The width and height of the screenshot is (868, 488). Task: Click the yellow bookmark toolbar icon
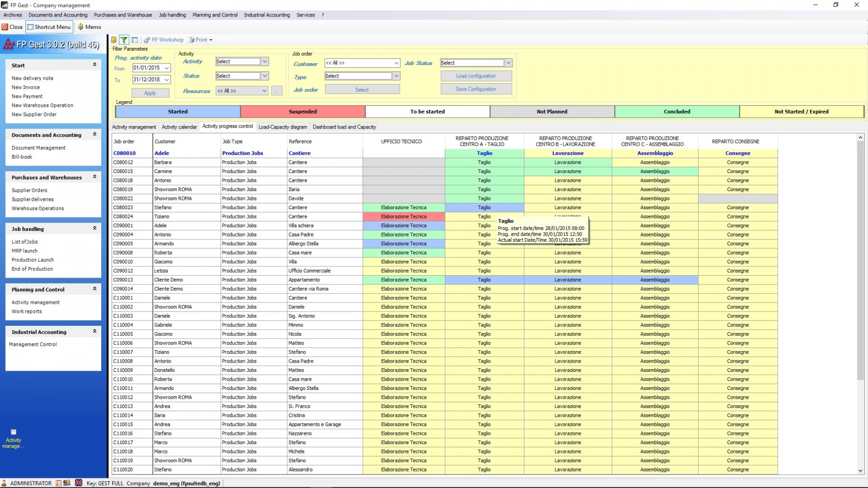tap(114, 40)
